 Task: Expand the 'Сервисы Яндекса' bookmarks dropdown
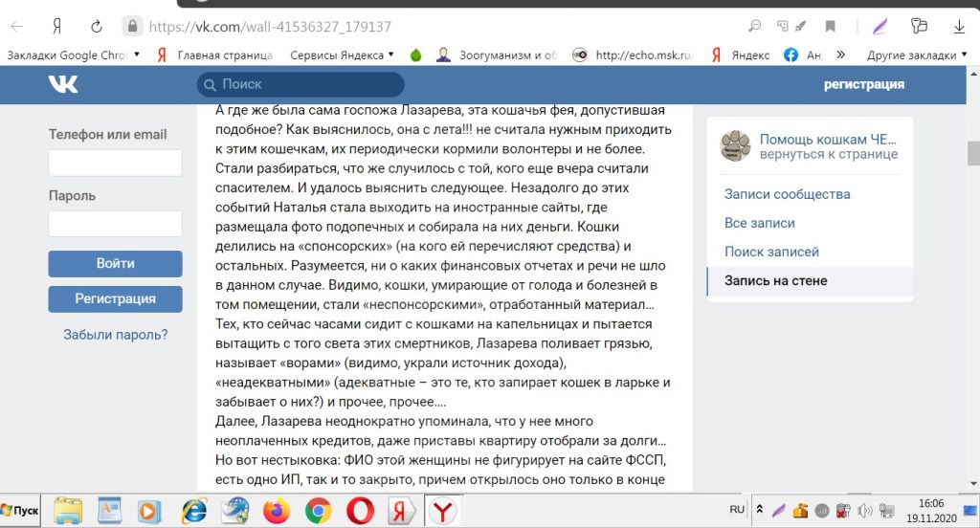pos(342,55)
